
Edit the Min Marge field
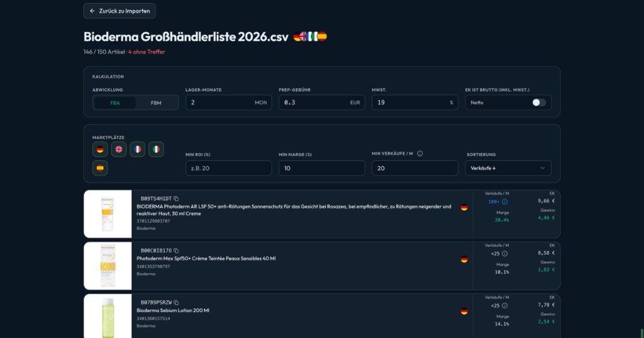click(x=321, y=168)
